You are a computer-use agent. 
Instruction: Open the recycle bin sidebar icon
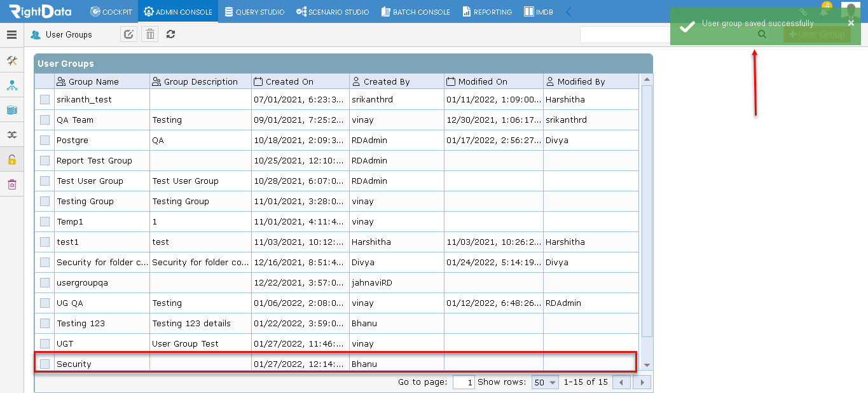(11, 184)
